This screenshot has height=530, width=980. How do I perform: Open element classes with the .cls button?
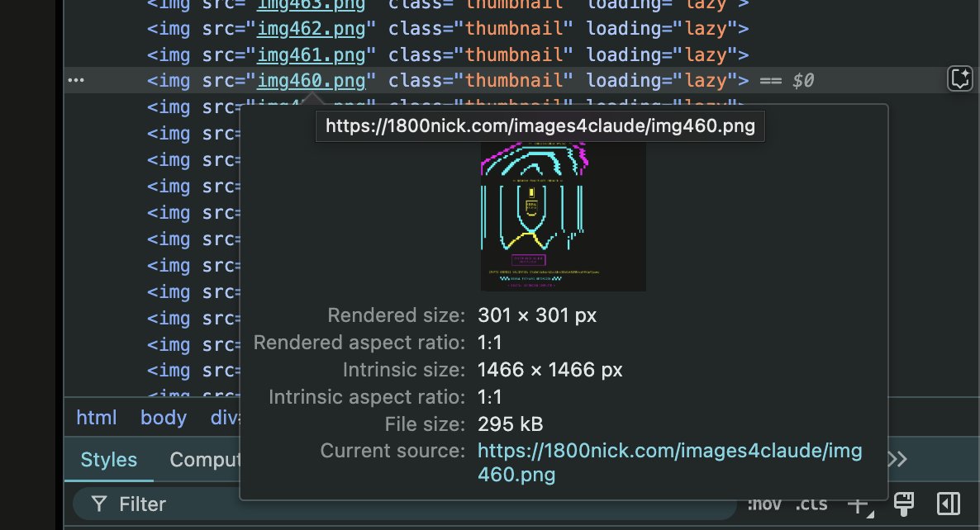[812, 504]
